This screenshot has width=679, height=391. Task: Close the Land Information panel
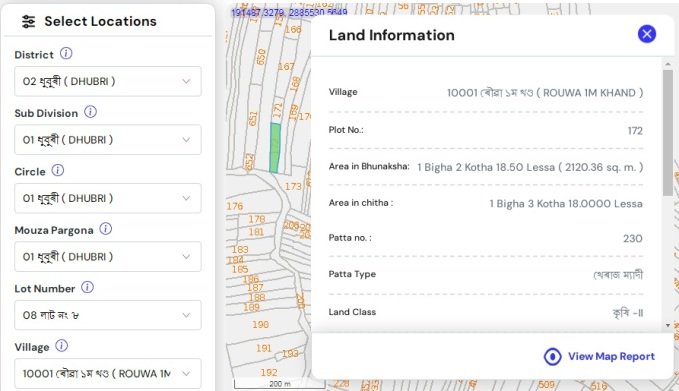tap(647, 34)
